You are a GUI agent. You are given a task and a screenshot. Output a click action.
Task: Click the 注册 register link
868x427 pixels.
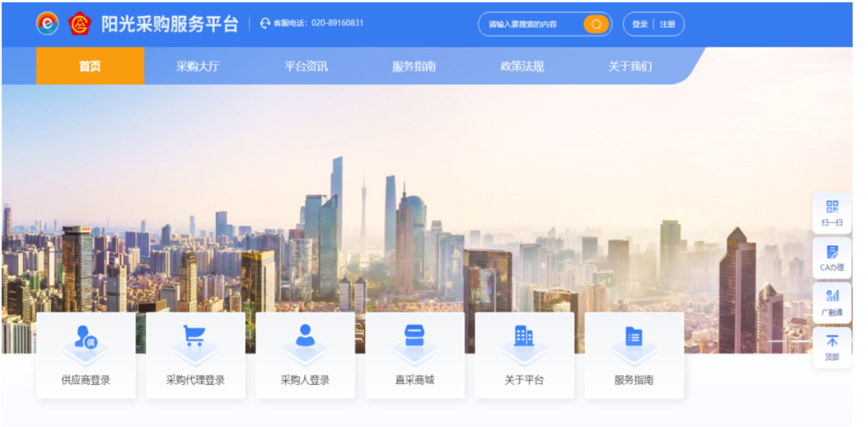(667, 24)
